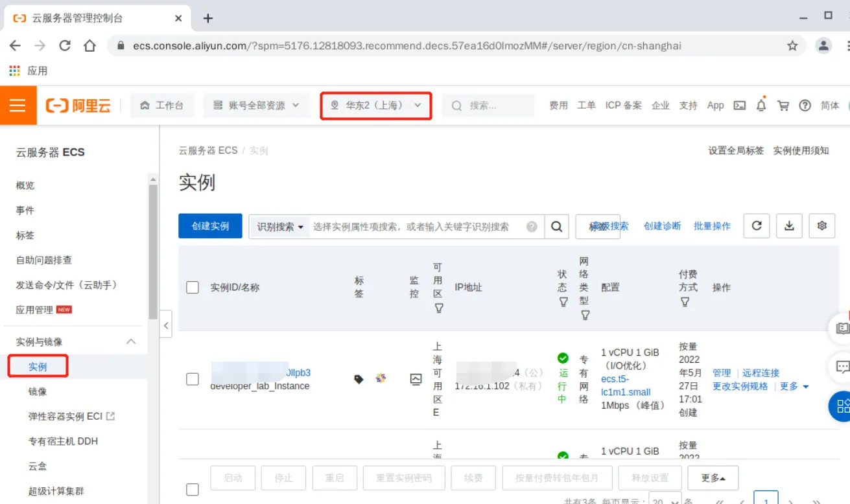Click the black tag icon of developer_lab_Instance
The width and height of the screenshot is (850, 504).
click(359, 379)
